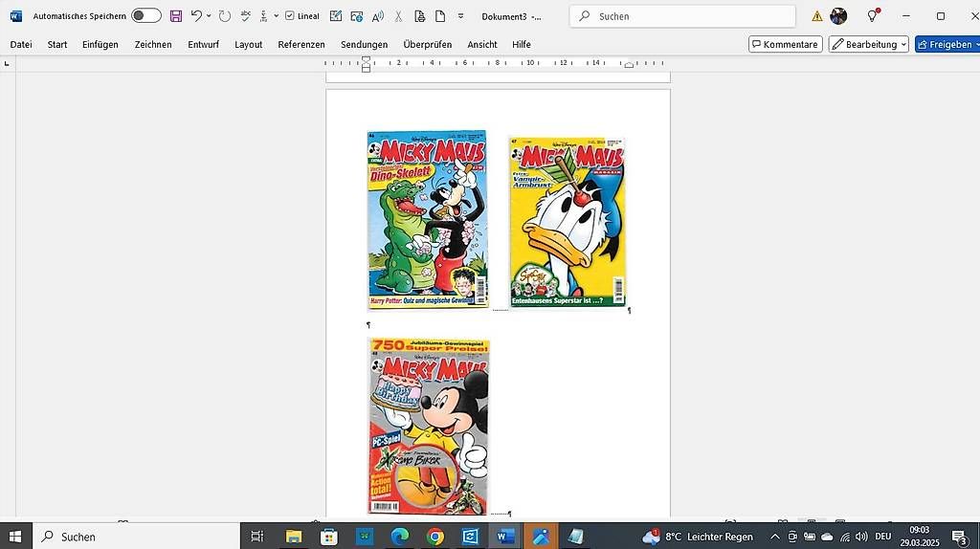Open the Datei menu
The image size is (980, 549).
pyautogui.click(x=21, y=44)
